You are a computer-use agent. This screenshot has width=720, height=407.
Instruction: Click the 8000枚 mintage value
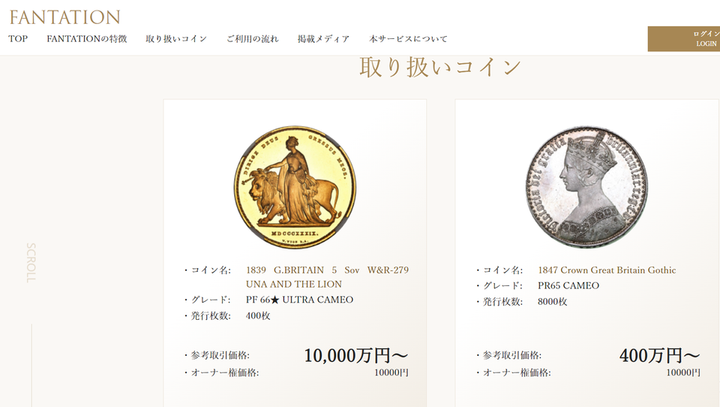coord(552,302)
